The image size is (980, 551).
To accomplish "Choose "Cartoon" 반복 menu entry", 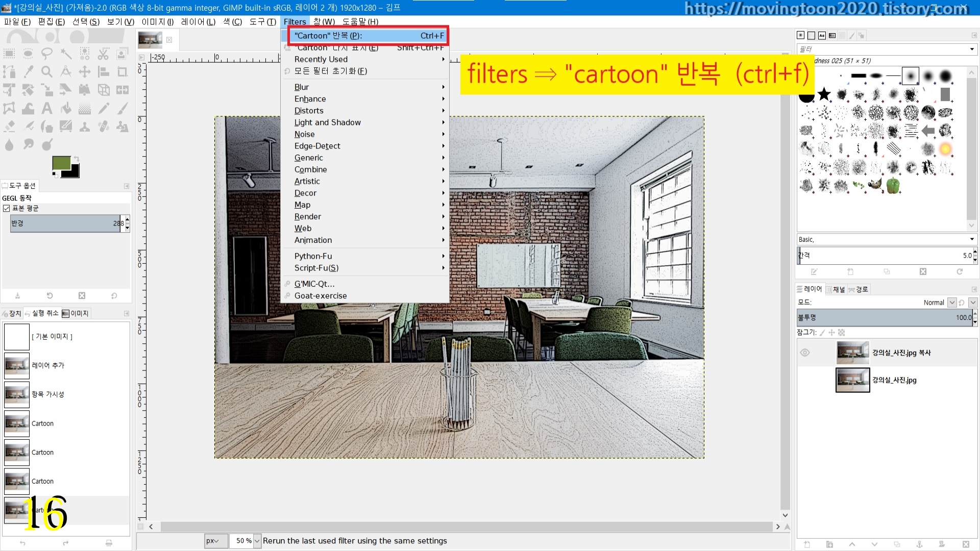I will pyautogui.click(x=365, y=36).
